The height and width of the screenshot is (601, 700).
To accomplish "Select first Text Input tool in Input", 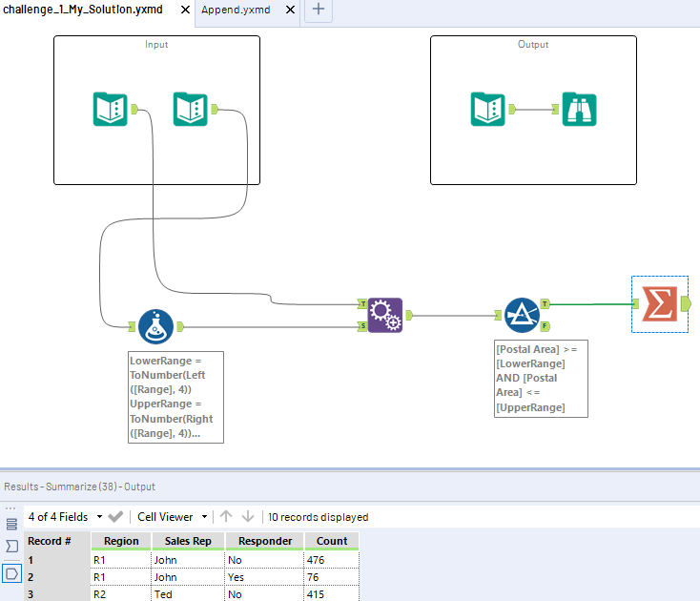I will click(x=110, y=109).
